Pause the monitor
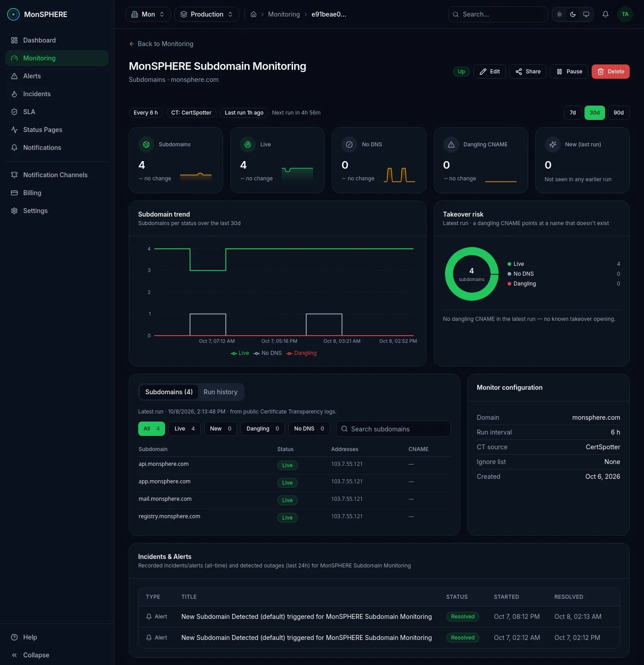This screenshot has height=665, width=644. click(569, 72)
